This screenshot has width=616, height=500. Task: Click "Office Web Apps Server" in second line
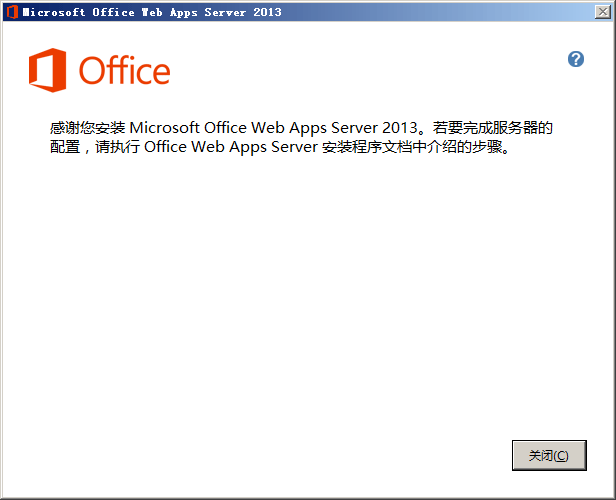point(231,148)
